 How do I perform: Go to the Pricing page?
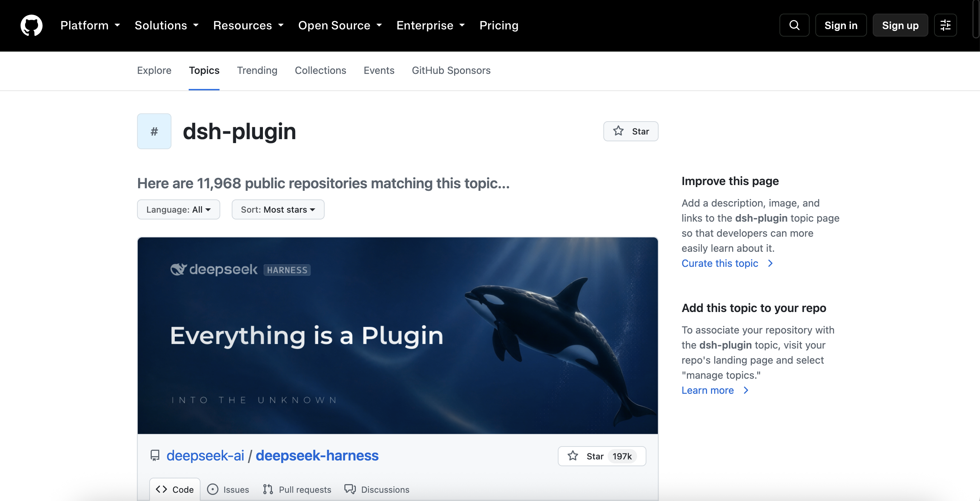pyautogui.click(x=499, y=25)
